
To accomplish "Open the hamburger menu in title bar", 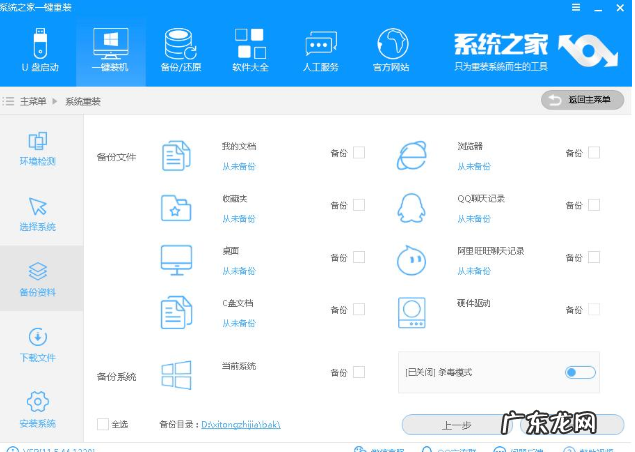I will [576, 7].
